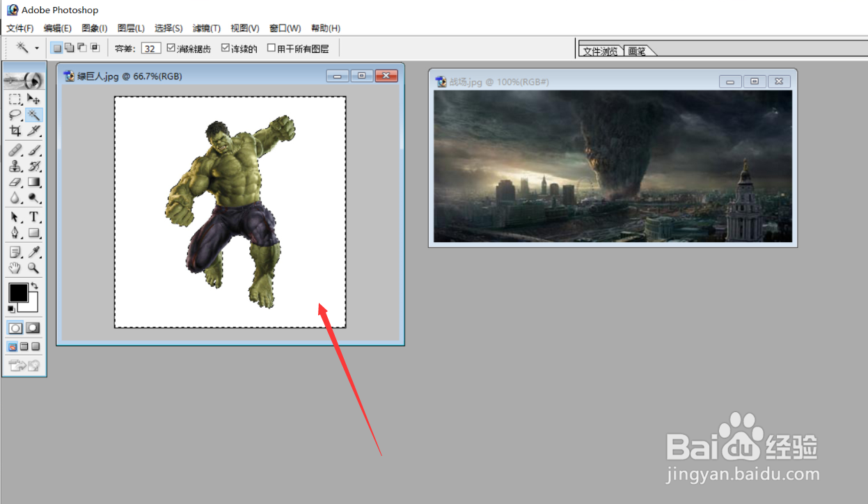868x504 pixels.
Task: Click the 容差 tolerance input field
Action: tap(151, 48)
